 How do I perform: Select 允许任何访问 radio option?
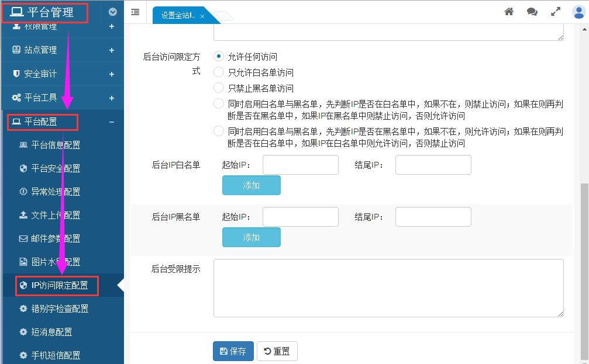click(219, 57)
